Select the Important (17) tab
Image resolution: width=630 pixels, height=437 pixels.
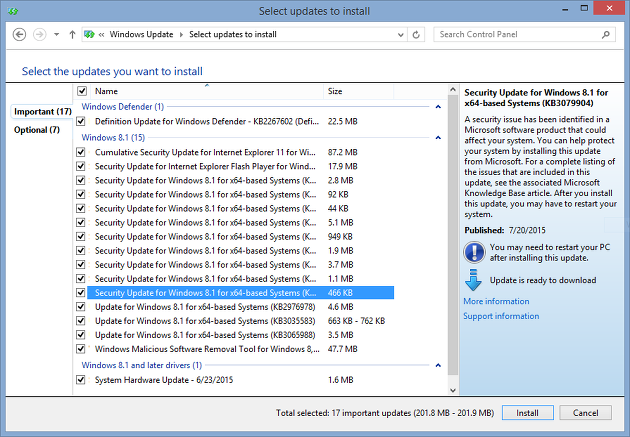[43, 111]
